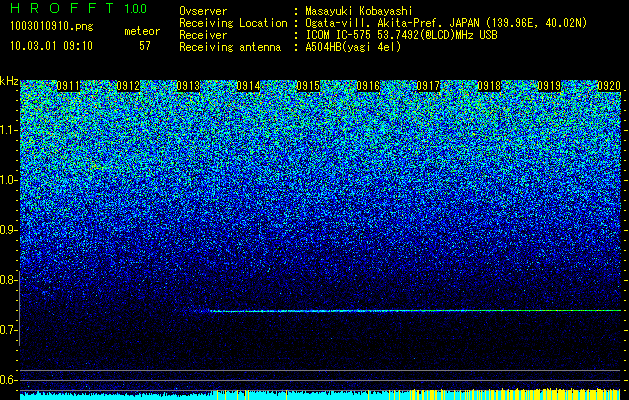
Task: Click the 0.7 kHz axis label
Action: tap(8, 330)
